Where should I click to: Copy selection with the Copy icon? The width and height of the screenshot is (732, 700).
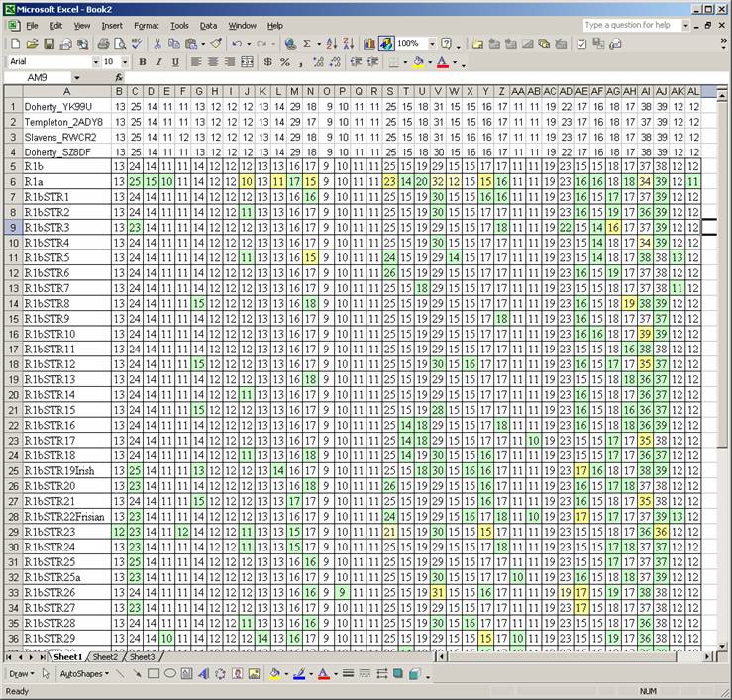(174, 44)
